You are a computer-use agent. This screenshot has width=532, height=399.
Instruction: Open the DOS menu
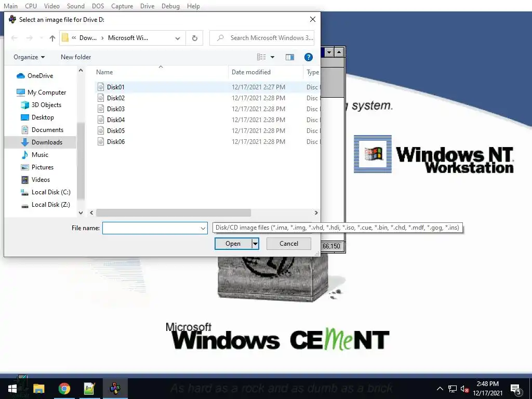[x=98, y=6]
